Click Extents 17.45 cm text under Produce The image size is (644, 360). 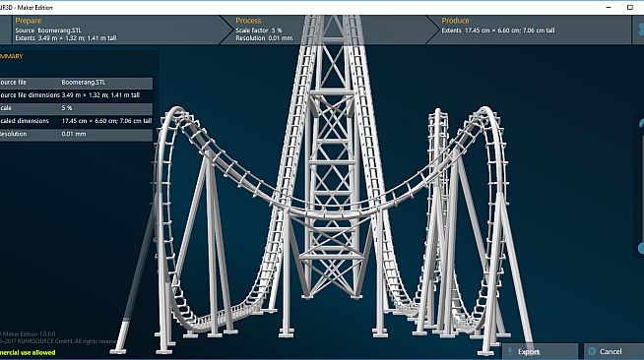tap(498, 30)
